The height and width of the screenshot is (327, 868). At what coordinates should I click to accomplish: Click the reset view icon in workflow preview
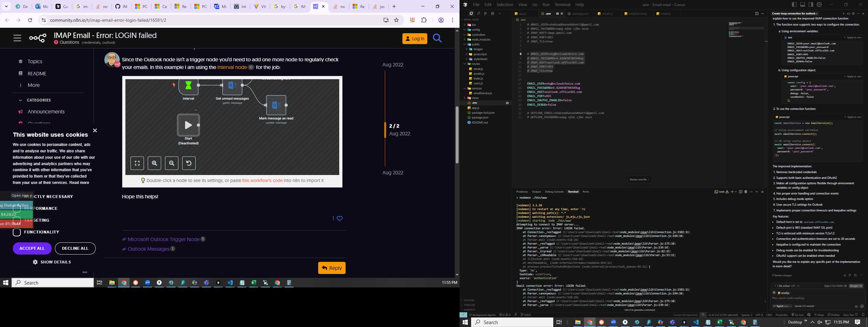click(x=189, y=163)
